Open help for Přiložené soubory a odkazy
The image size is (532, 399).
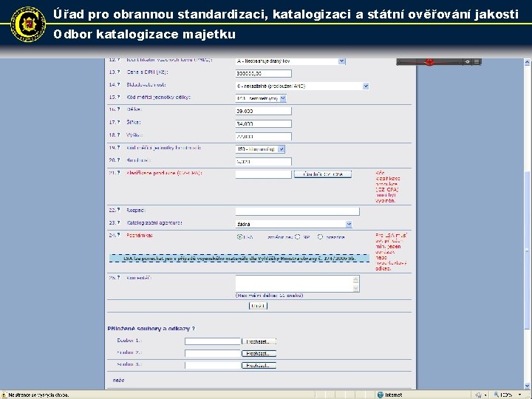[194, 328]
